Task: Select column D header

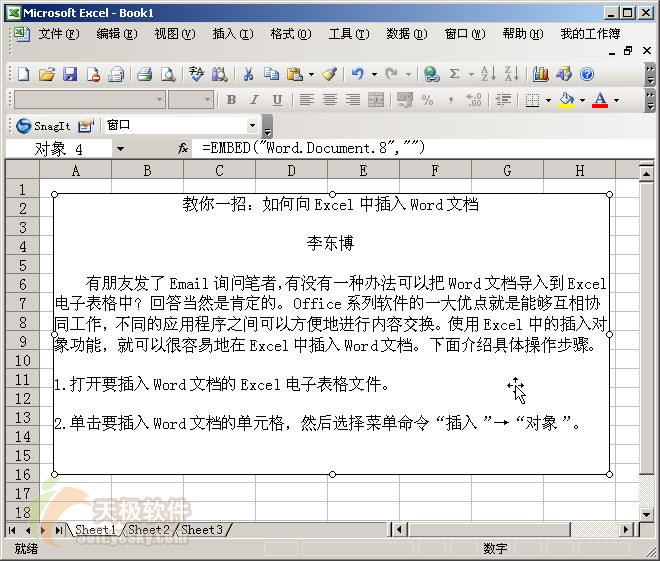Action: 291,170
